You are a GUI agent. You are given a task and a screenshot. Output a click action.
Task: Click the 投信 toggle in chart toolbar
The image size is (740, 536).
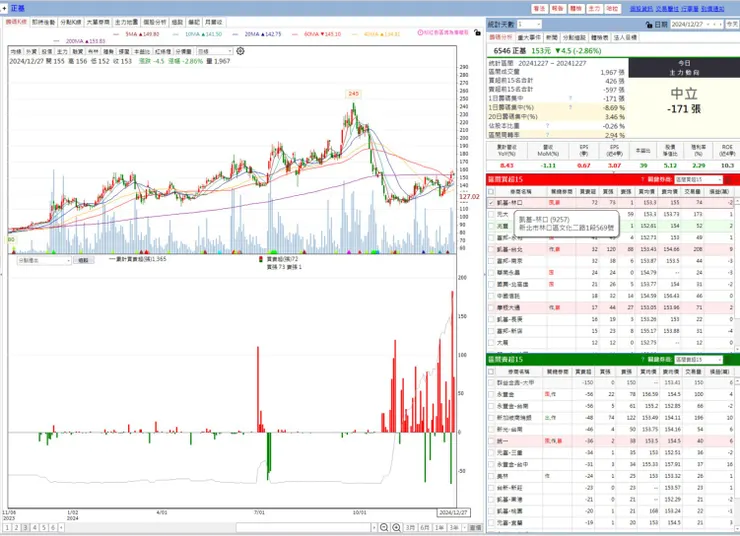click(x=47, y=51)
